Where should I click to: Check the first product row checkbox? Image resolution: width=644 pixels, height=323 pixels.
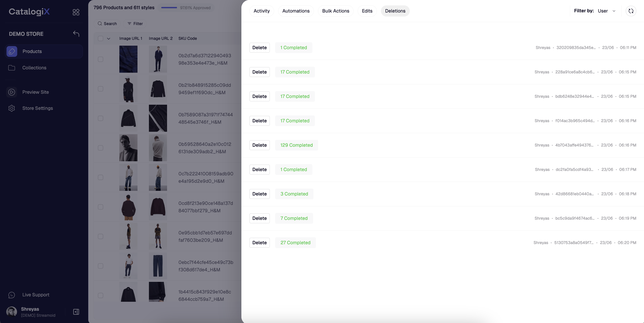point(101,59)
